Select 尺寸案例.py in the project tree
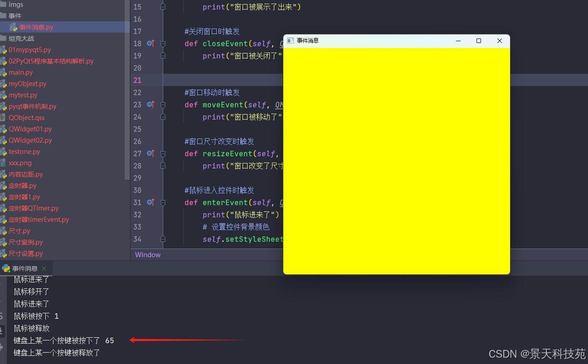The image size is (588, 364). pos(25,242)
